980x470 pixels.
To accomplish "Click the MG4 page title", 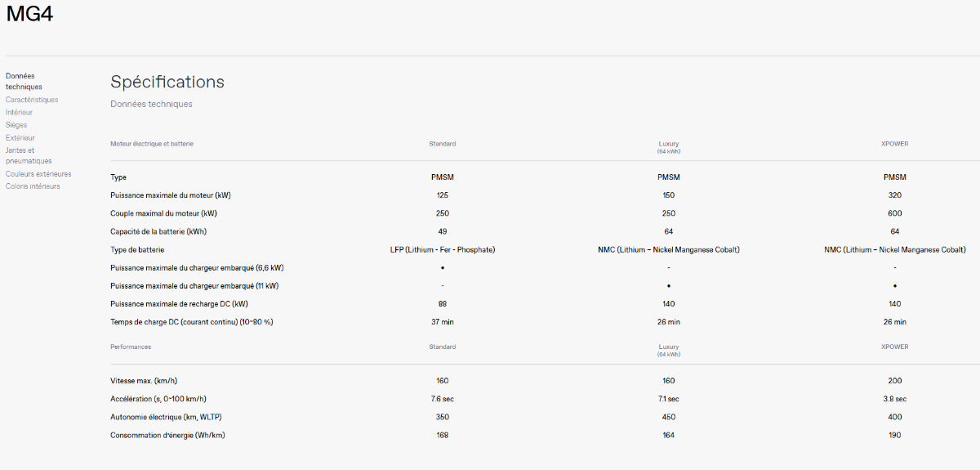I will (x=29, y=14).
